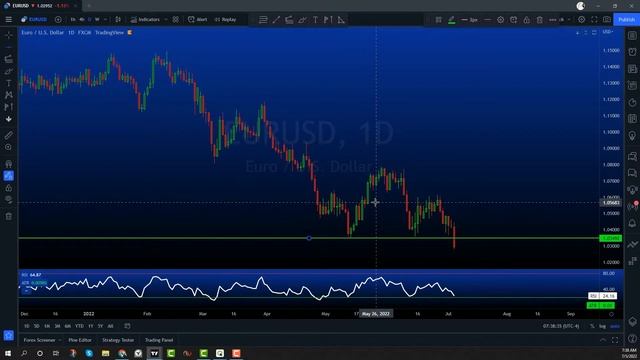The width and height of the screenshot is (640, 360).
Task: Open Skype from the taskbar
Action: click(89, 353)
